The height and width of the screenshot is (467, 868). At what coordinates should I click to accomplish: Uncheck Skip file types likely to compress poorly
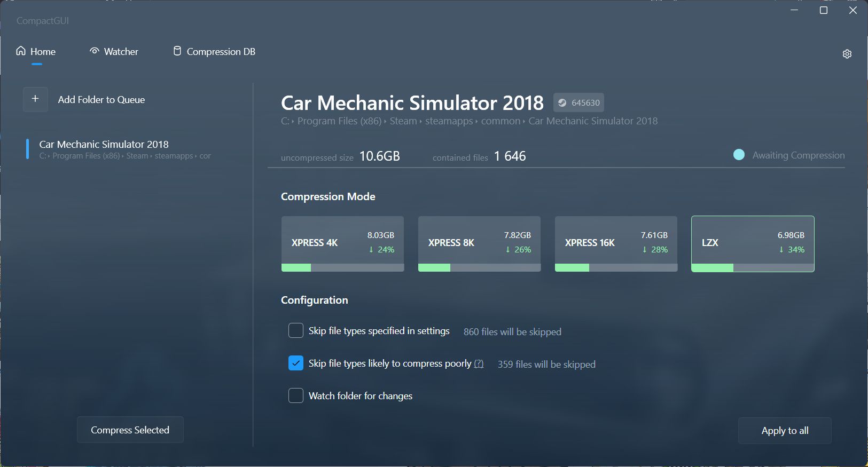click(296, 363)
